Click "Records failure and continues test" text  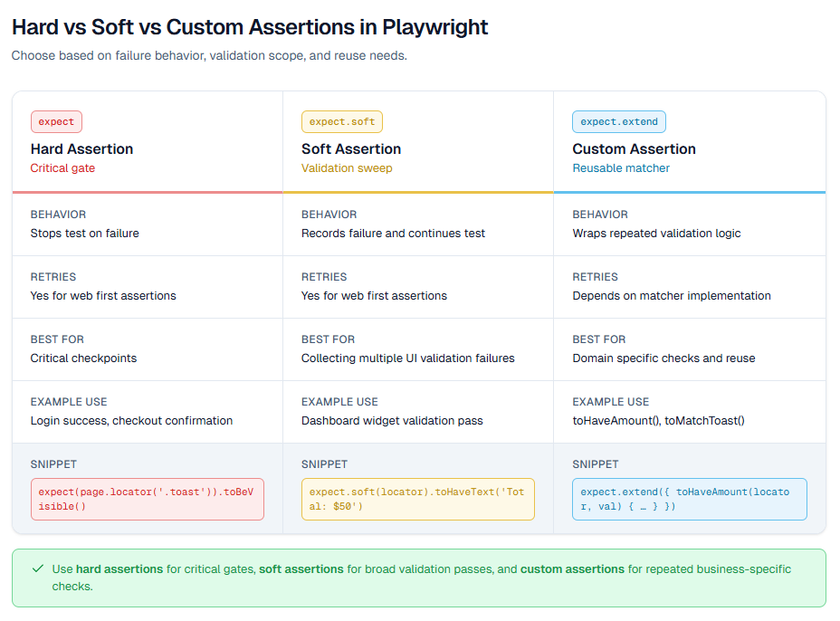pos(393,234)
